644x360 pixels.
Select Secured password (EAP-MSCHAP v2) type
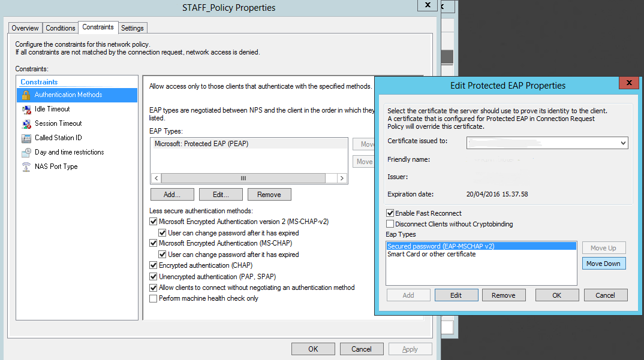[482, 246]
